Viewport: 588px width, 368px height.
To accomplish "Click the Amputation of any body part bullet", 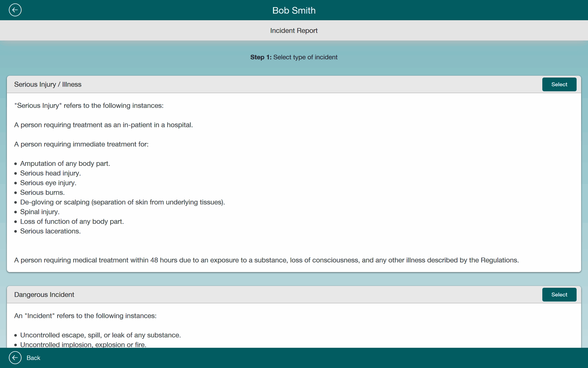I will [x=65, y=163].
